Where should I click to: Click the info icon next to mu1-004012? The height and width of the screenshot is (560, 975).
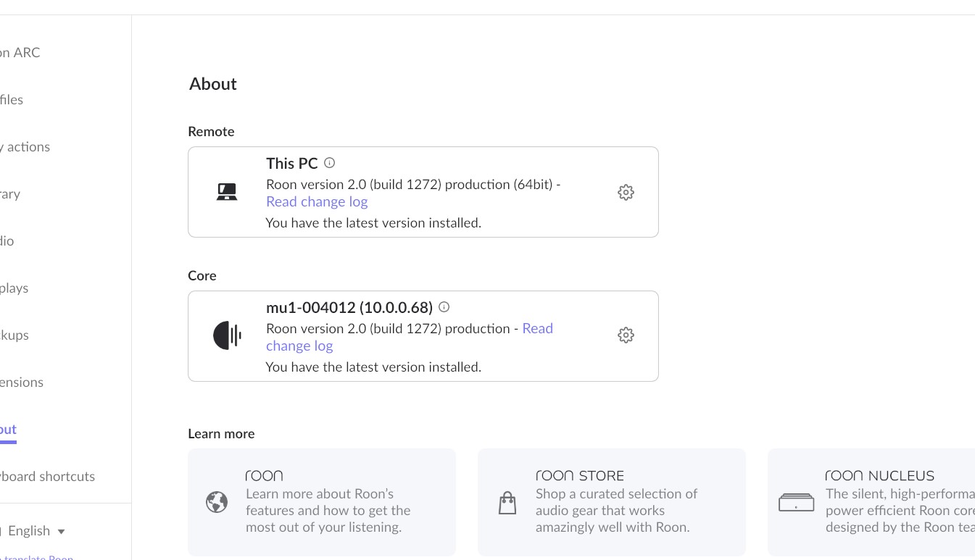tap(444, 307)
